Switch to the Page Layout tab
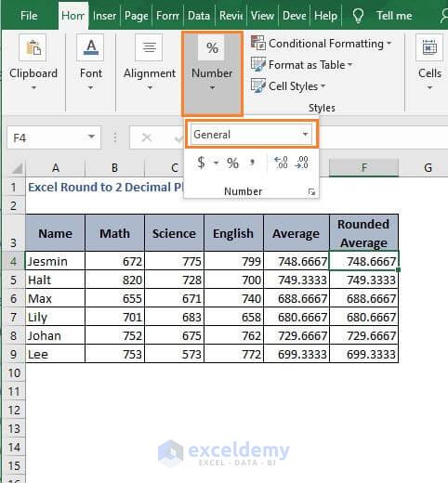The height and width of the screenshot is (483, 448). [136, 16]
